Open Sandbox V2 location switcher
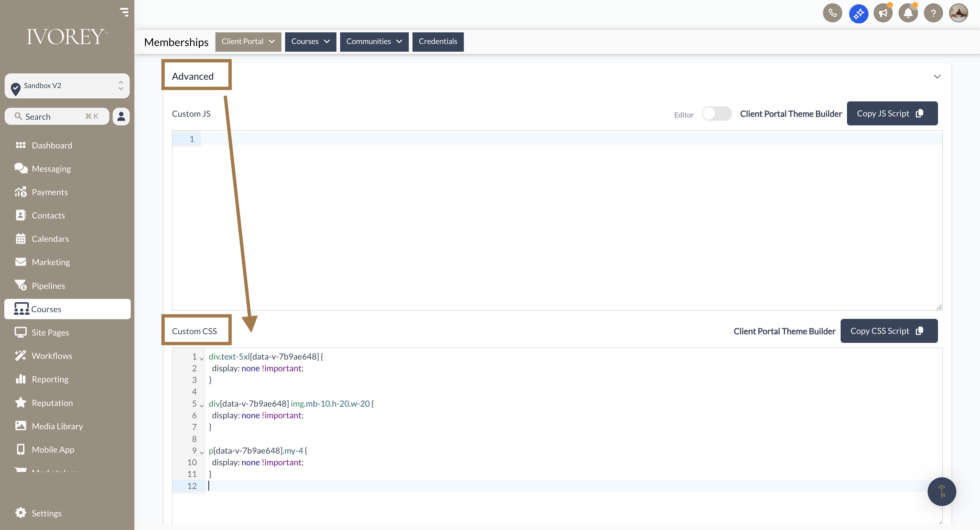The height and width of the screenshot is (530, 980). [67, 86]
